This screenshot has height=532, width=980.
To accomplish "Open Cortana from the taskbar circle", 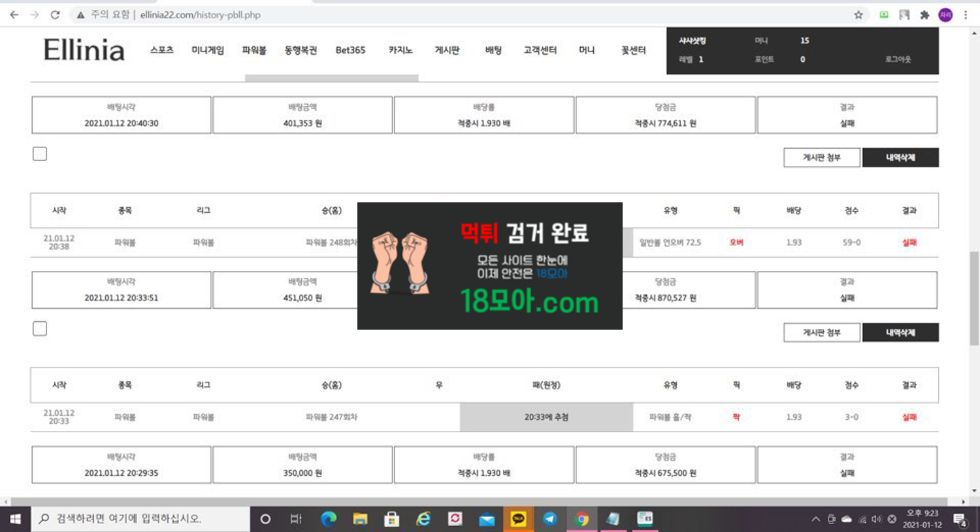I will [x=265, y=519].
